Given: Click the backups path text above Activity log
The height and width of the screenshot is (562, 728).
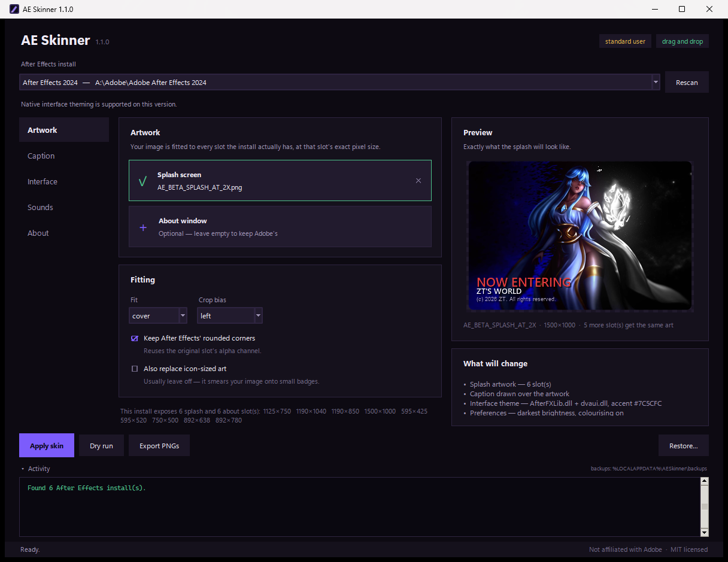Looking at the screenshot, I should click(x=649, y=469).
